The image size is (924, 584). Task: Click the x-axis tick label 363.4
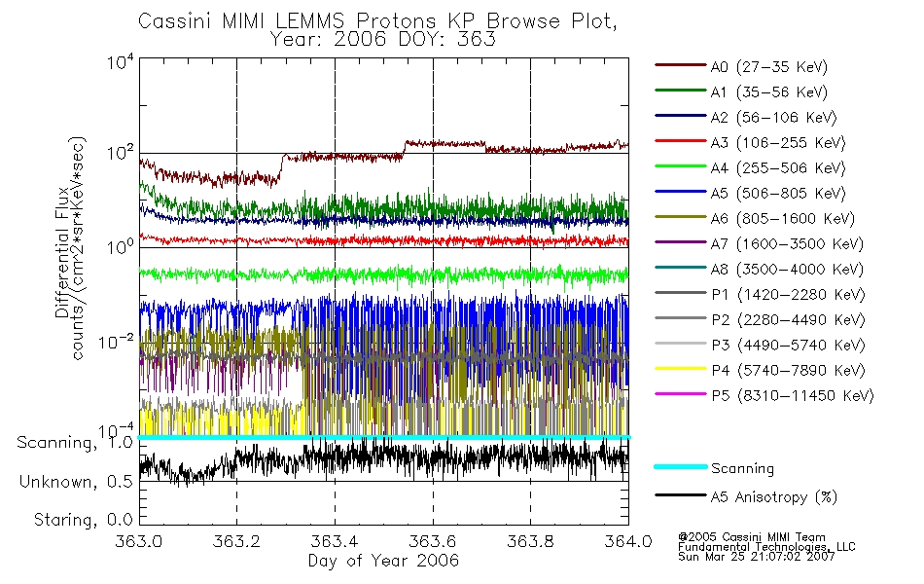click(335, 541)
